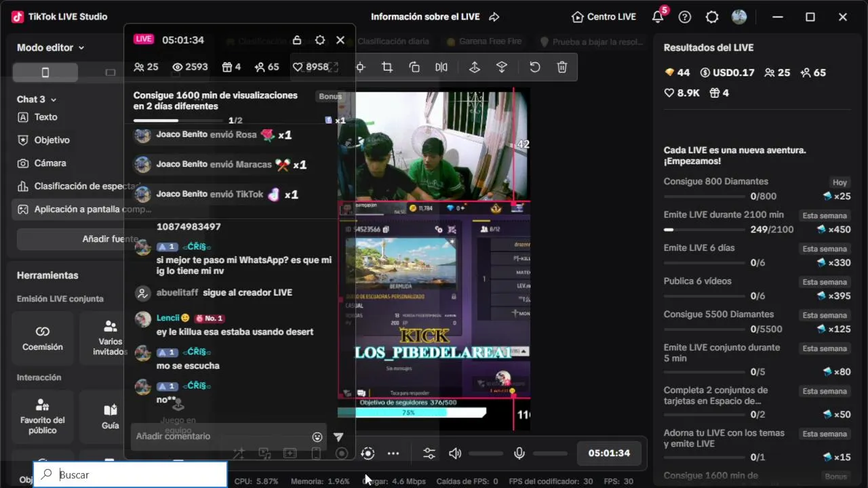Click the 8958 likes counter in chat overlay

pyautogui.click(x=311, y=67)
